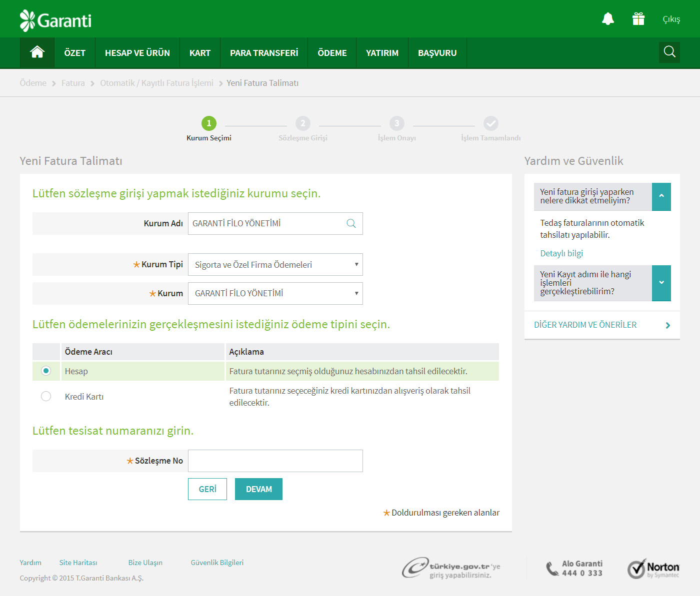700x596 pixels.
Task: Click Fatura breadcrumb link
Action: (73, 83)
